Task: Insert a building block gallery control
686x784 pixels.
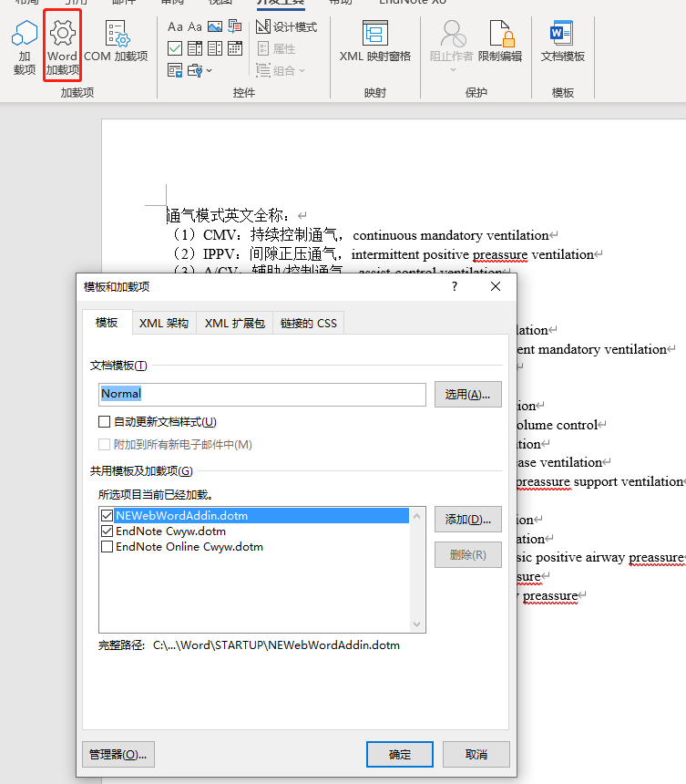Action: click(x=235, y=26)
